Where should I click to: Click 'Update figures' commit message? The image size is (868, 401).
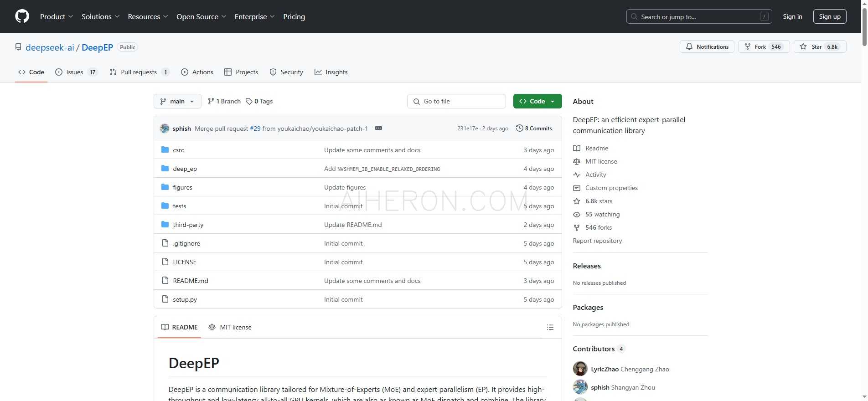point(345,187)
